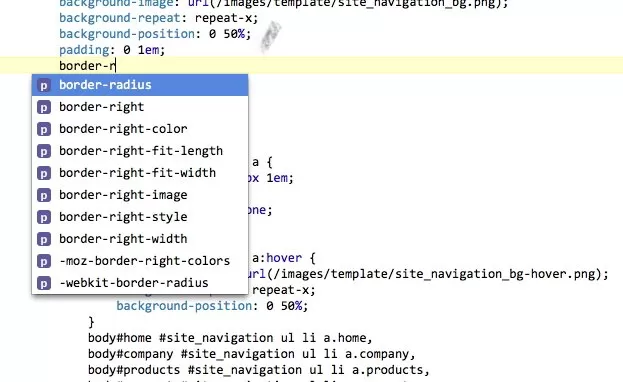The width and height of the screenshot is (623, 382).
Task: Click the closing brace after background-position
Action: pyautogui.click(x=91, y=322)
